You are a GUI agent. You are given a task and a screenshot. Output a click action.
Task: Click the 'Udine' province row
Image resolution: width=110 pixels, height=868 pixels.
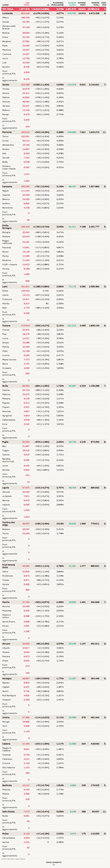tap(54, 571)
